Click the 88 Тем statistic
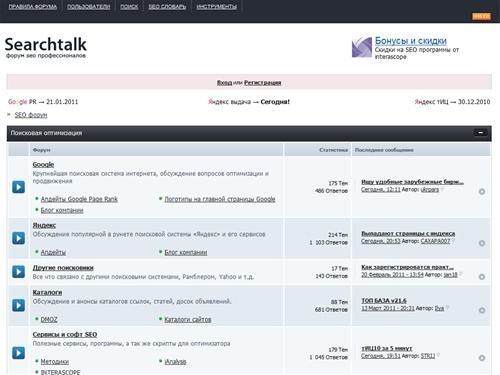This screenshot has width=500, height=375. 339,302
